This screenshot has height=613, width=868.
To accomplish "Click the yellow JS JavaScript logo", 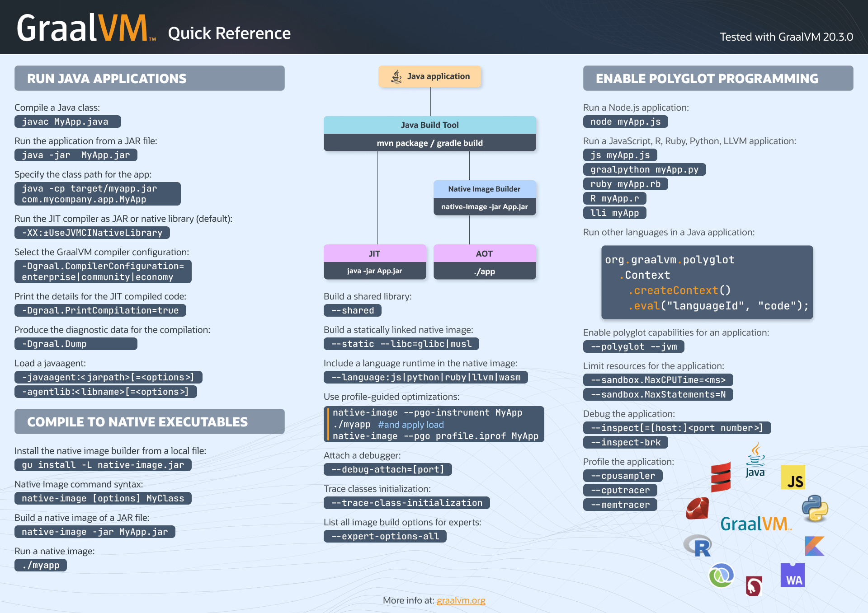I will point(793,477).
